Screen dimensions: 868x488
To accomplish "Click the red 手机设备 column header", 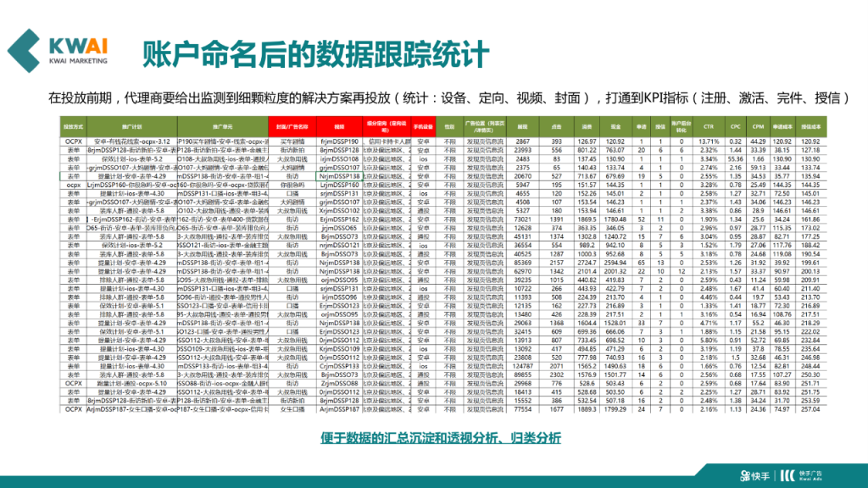I will pyautogui.click(x=423, y=127).
